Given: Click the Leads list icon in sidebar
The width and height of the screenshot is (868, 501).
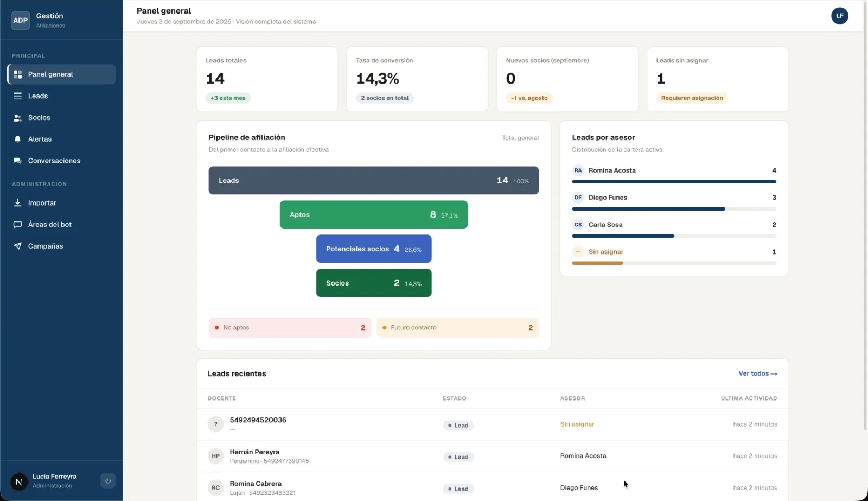Looking at the screenshot, I should coord(17,96).
